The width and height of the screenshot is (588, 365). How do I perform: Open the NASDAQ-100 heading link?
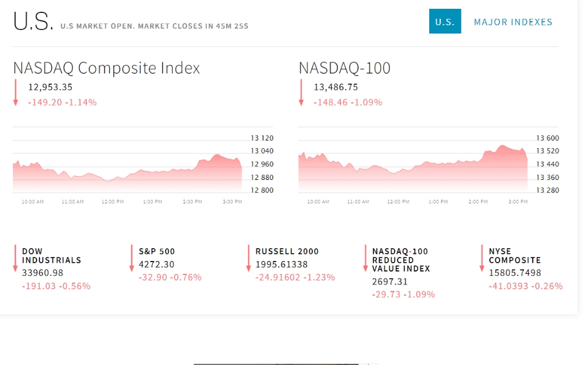344,68
